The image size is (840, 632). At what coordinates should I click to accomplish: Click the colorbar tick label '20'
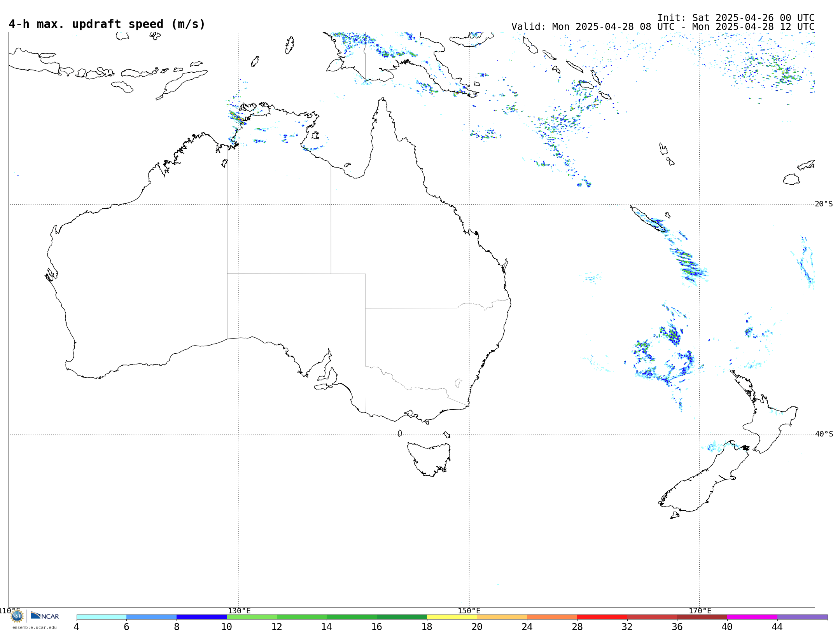coord(477,627)
